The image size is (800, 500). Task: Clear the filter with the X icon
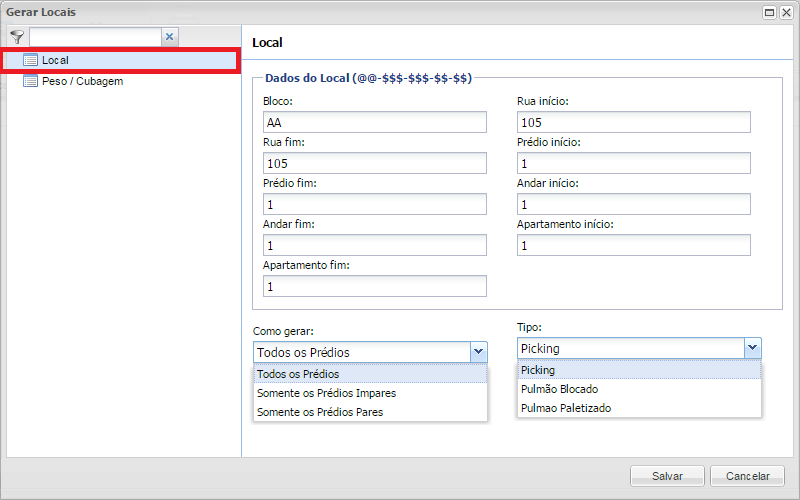(x=169, y=36)
